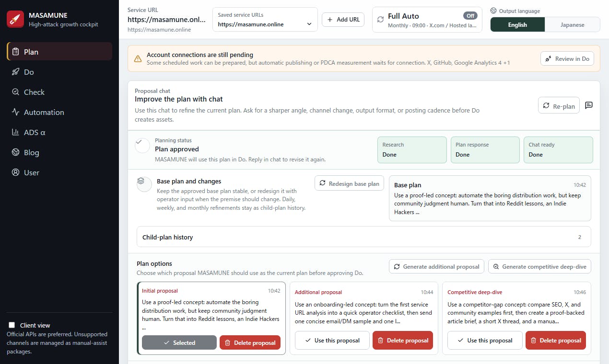This screenshot has width=609, height=364.
Task: Click the Account connections are still pending text
Action: [200, 55]
